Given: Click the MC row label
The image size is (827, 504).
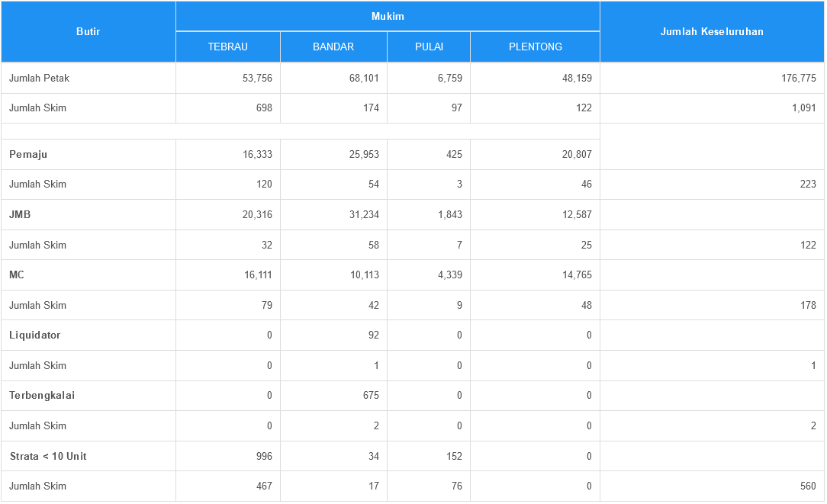Looking at the screenshot, I should coord(17,274).
